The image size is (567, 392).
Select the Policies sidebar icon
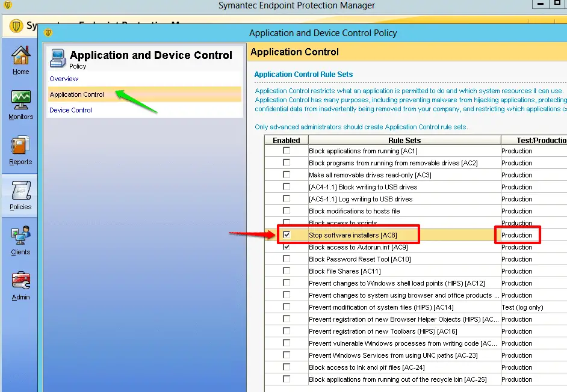click(x=20, y=195)
